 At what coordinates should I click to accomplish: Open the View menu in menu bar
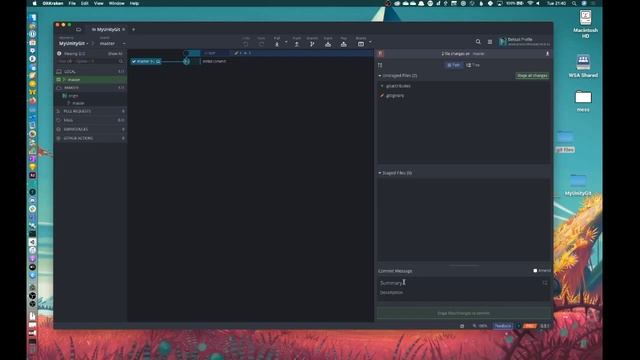point(98,3)
